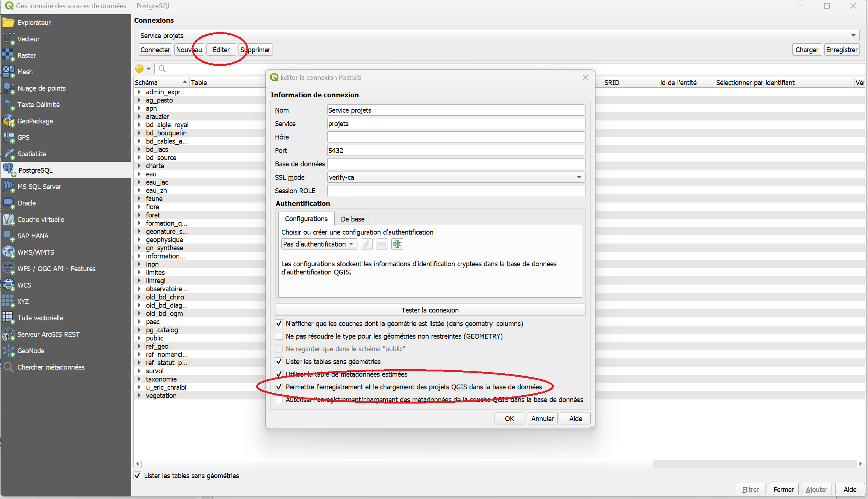Focus the Base de données field
The height and width of the screenshot is (499, 868).
tap(456, 164)
